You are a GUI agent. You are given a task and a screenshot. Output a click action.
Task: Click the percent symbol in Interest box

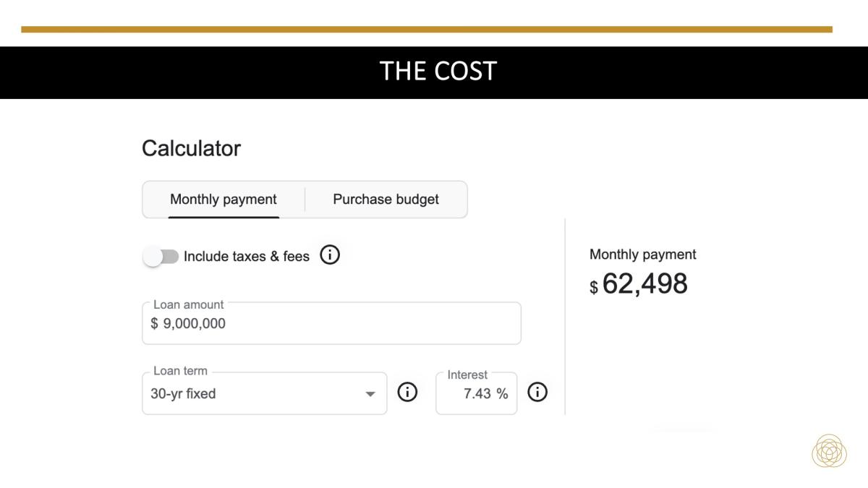pos(502,394)
